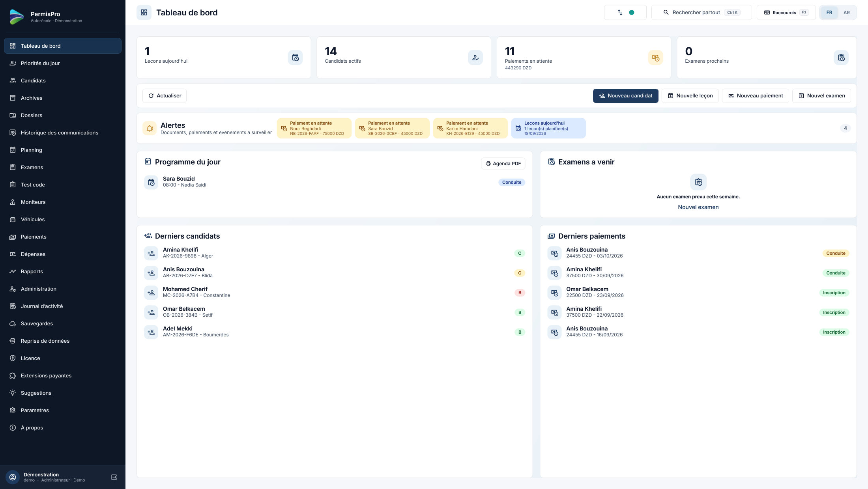This screenshot has width=868, height=489.
Task: Open Sauvegardes in the sidebar
Action: point(63,323)
